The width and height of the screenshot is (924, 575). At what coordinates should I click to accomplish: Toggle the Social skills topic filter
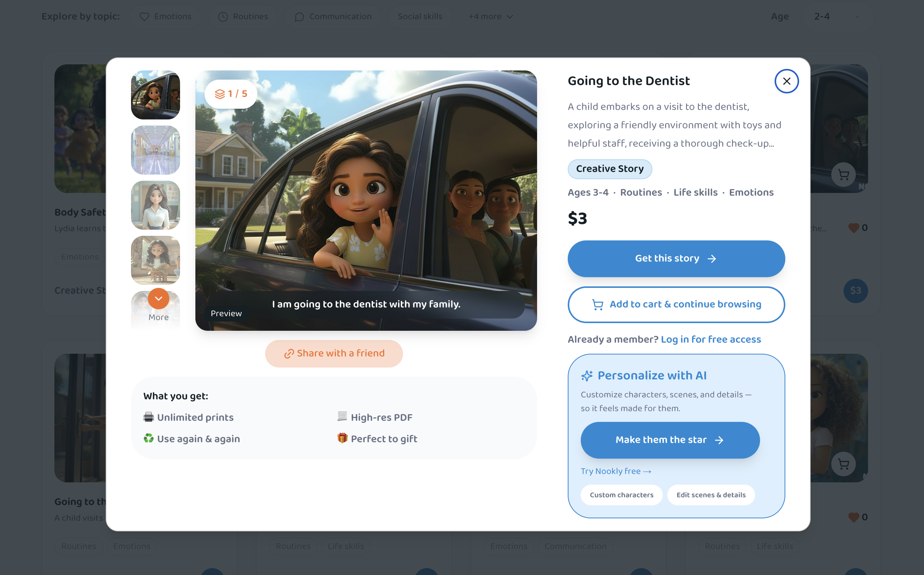(x=420, y=16)
